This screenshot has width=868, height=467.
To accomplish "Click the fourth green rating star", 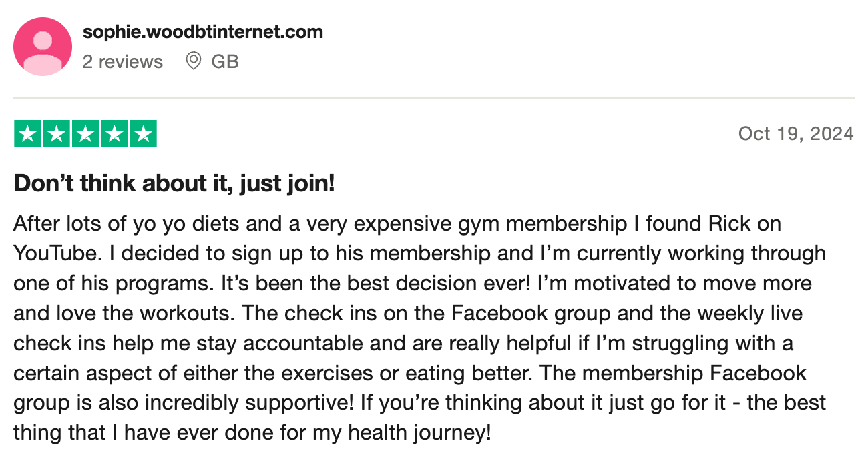I will coord(114,134).
